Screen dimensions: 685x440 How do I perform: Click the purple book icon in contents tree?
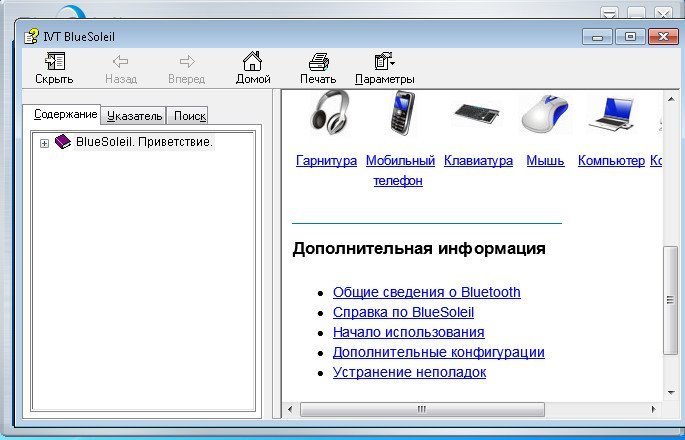tap(62, 142)
